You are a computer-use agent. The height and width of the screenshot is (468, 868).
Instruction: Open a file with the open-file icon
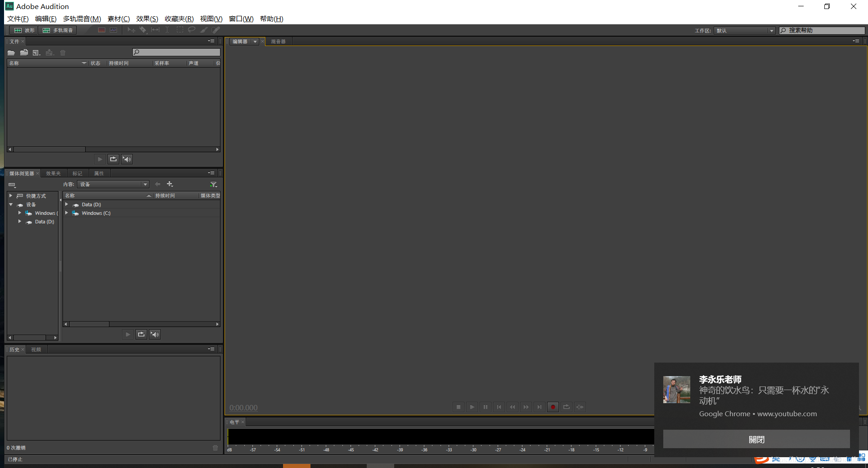[11, 52]
